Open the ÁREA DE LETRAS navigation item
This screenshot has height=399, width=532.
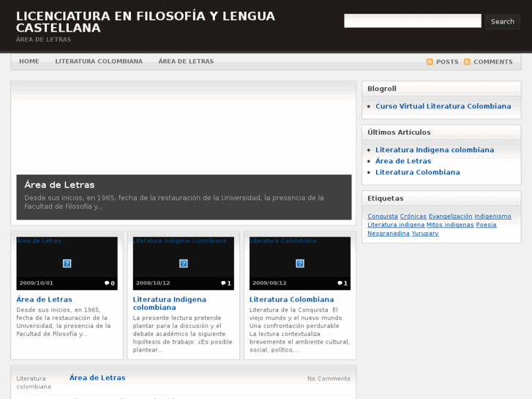[186, 61]
